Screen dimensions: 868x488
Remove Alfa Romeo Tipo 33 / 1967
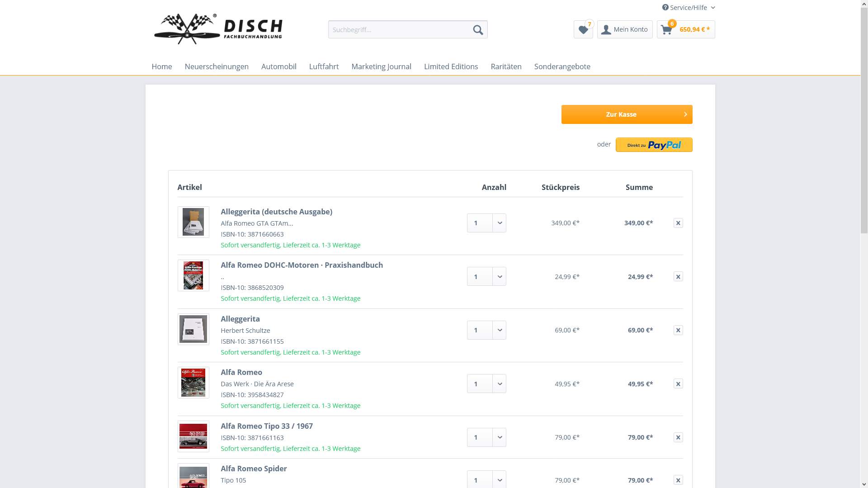tap(678, 437)
